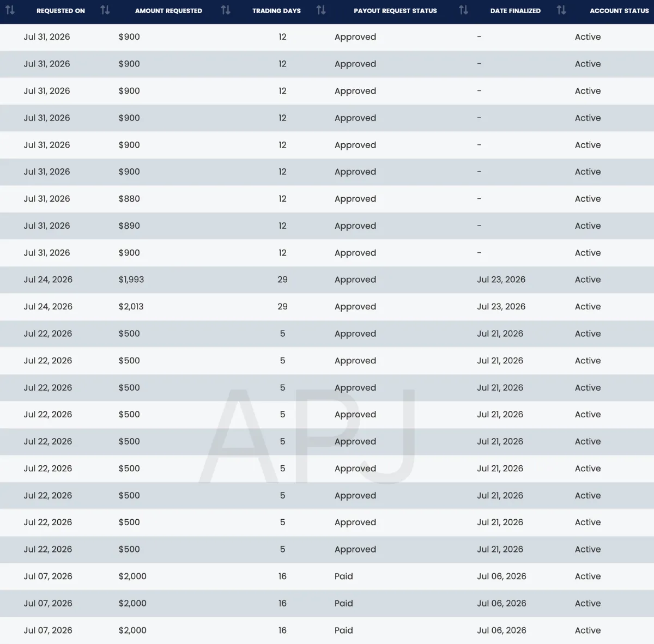Screen dimensions: 654x644
Task: Click the sort arrows right of Trading Days
Action: tap(321, 10)
